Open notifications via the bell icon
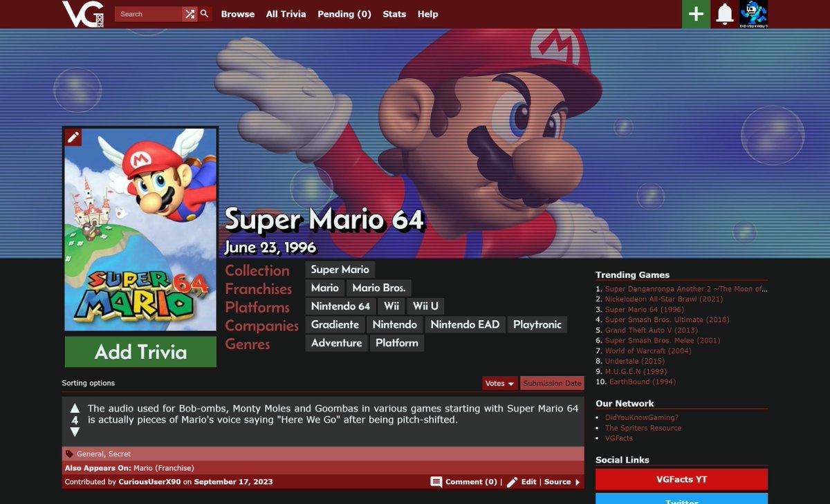Viewport: 830px width, 504px height. (725, 14)
